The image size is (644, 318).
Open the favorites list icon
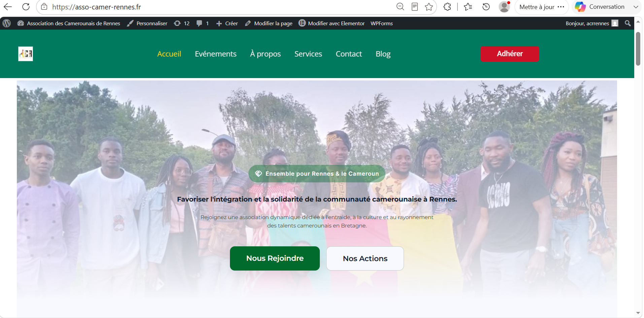[468, 7]
